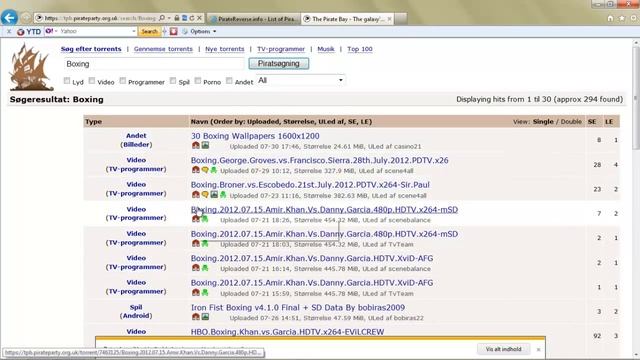This screenshot has width=640, height=360.
Task: Open the browser Home icon
Action: point(610,18)
